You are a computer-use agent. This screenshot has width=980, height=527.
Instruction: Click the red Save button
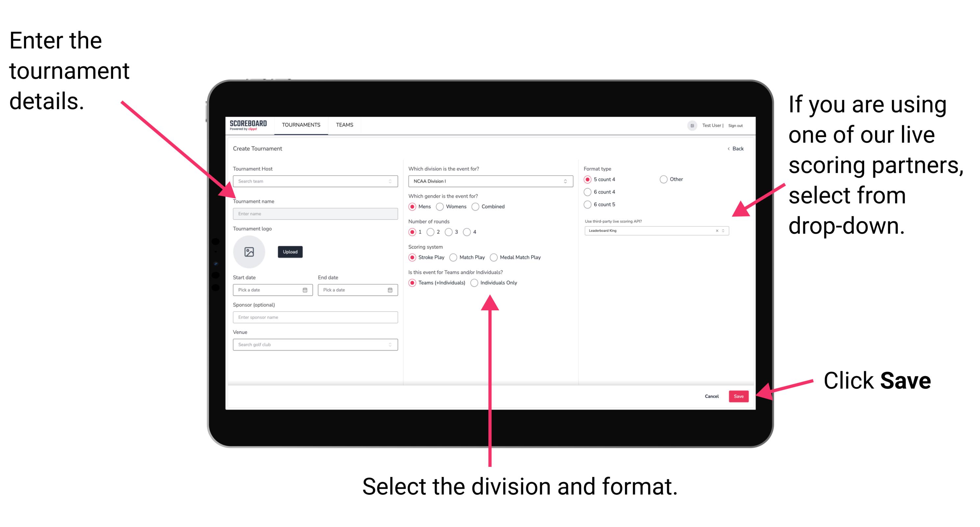click(741, 396)
